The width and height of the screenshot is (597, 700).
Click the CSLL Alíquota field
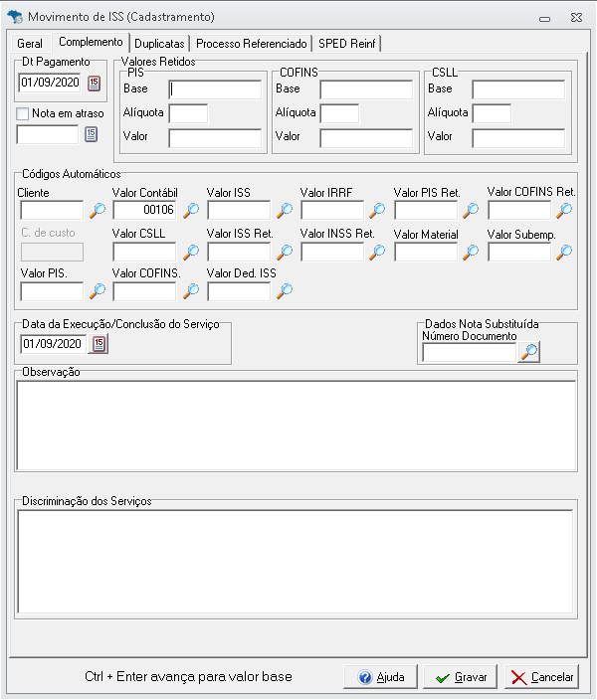[x=492, y=113]
